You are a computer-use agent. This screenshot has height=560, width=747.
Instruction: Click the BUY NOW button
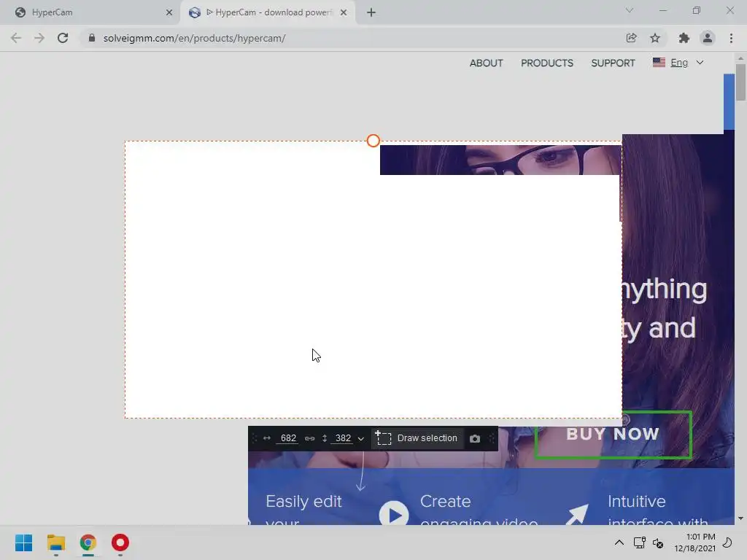(613, 435)
